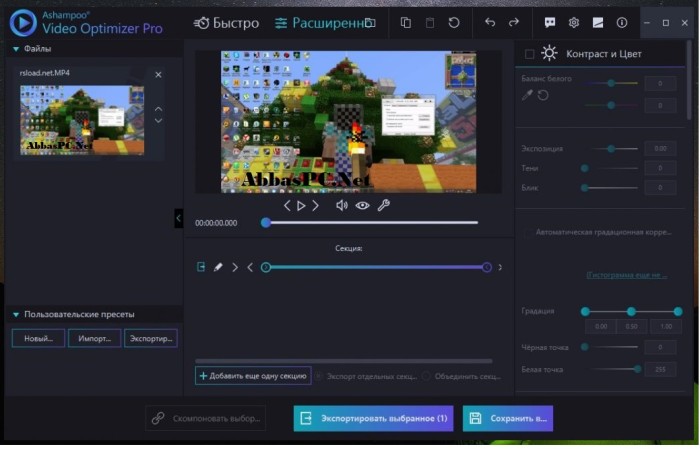Collapse the left panel with the arrow
700x449 pixels.
click(x=179, y=218)
